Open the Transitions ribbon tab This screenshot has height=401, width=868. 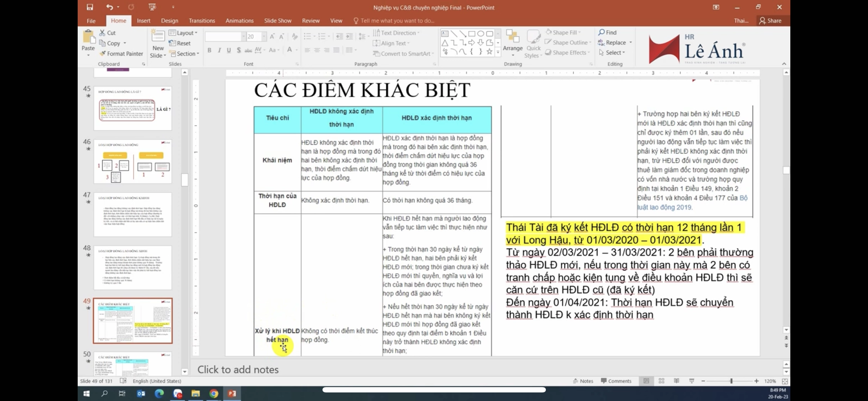(x=202, y=21)
